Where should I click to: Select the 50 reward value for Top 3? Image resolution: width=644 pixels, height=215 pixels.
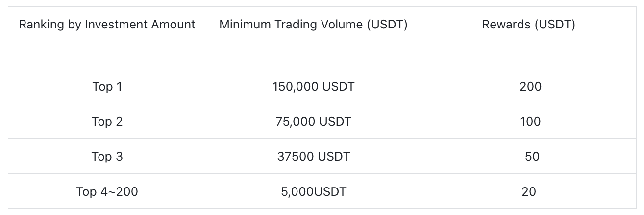tap(532, 157)
